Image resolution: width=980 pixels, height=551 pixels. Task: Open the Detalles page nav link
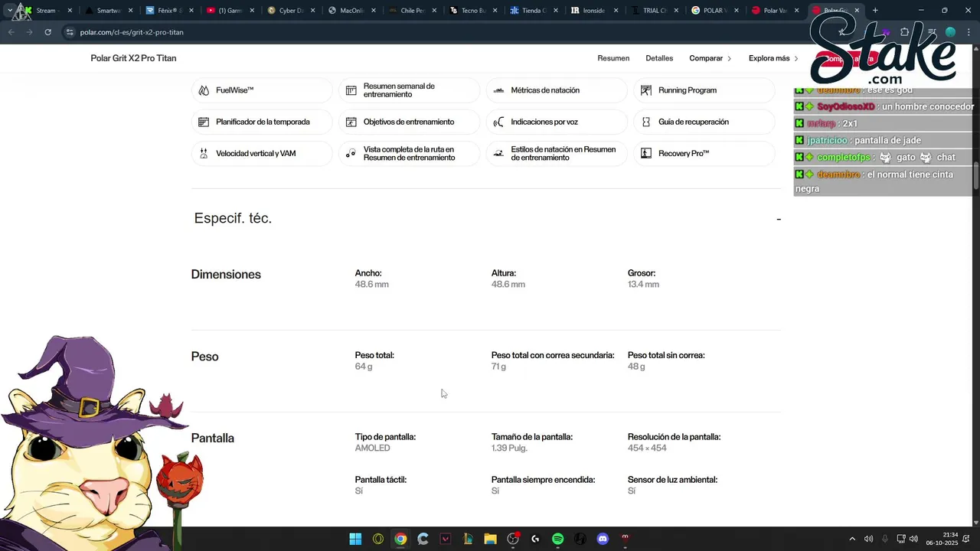(659, 58)
